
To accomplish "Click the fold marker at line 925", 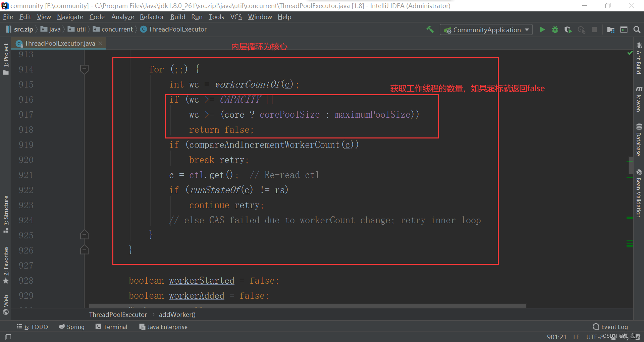I will [84, 235].
